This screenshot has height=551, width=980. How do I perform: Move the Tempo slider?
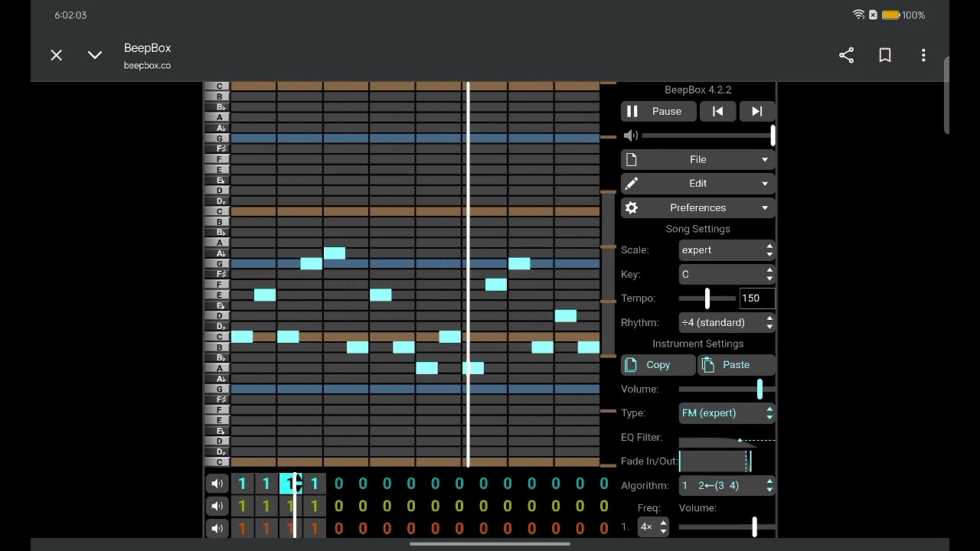click(707, 298)
